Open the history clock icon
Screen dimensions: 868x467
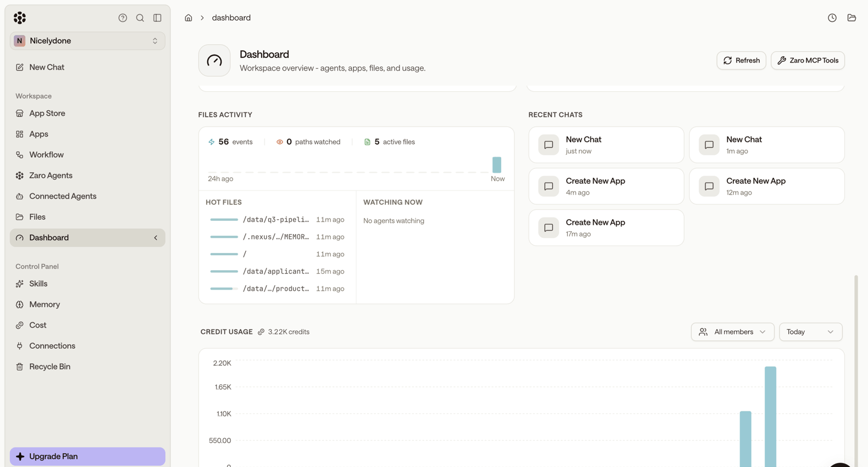coord(832,18)
